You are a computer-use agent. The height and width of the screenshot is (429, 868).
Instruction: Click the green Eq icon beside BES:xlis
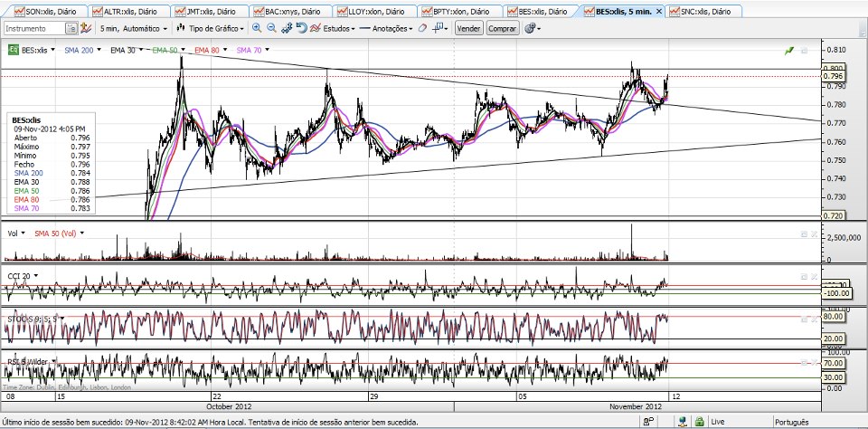pyautogui.click(x=14, y=50)
